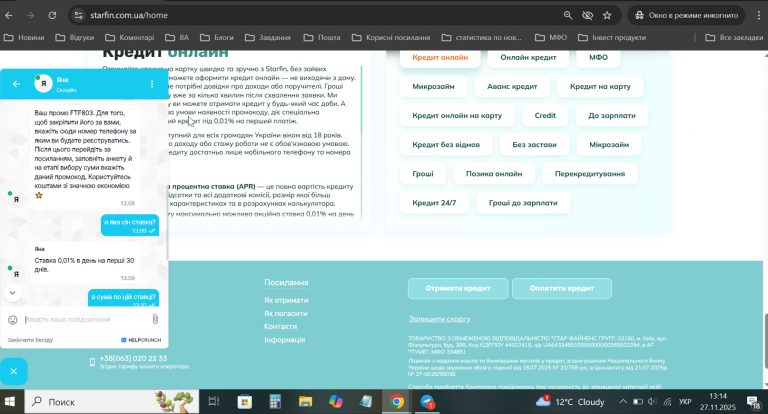Viewport: 768px width, 414px height.
Task: Reload the page
Action: point(52,15)
